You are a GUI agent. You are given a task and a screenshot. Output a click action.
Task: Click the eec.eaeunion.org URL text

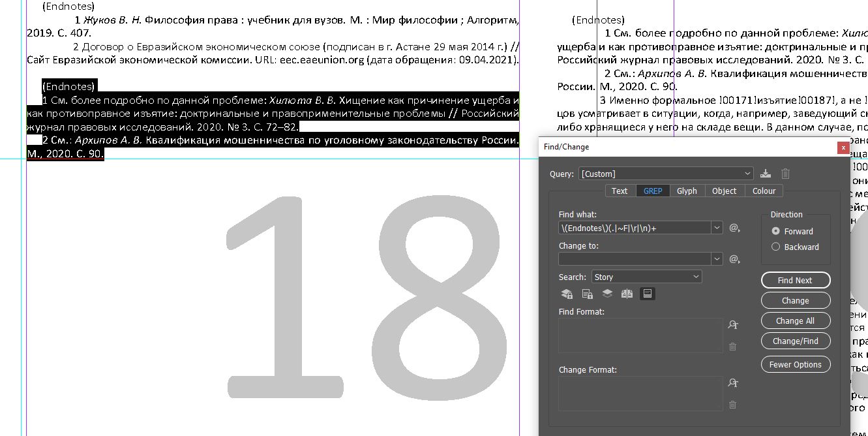(322, 60)
